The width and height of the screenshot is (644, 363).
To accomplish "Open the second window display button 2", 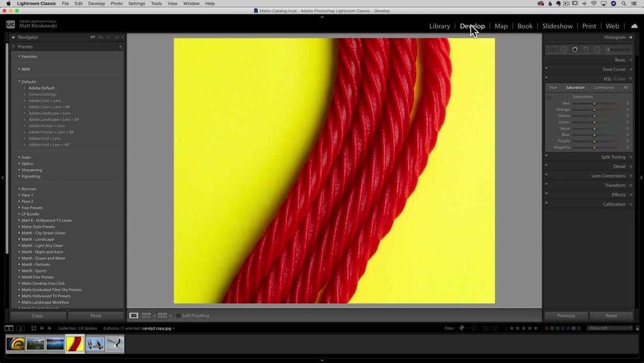I will [20, 328].
